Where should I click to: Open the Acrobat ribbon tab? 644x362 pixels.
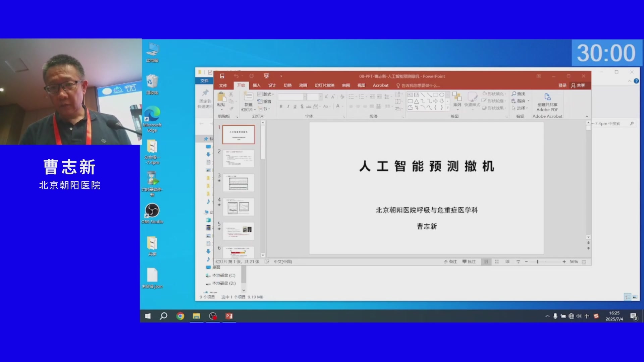(380, 85)
